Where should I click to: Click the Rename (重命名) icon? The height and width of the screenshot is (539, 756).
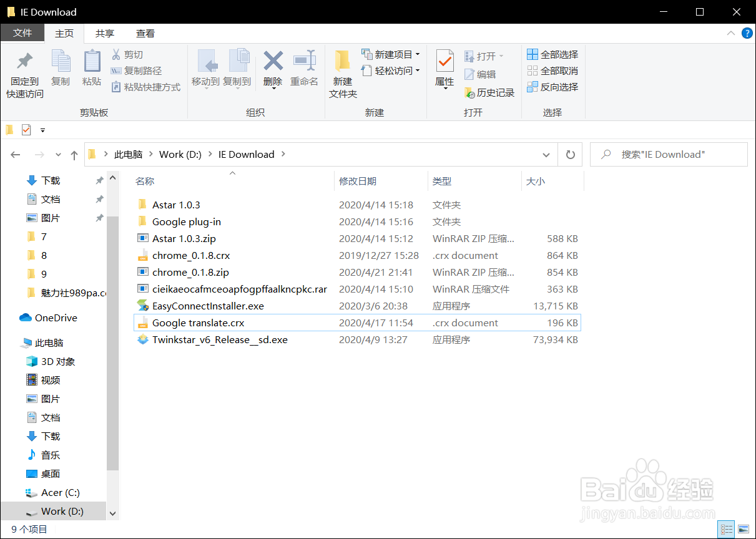click(x=305, y=61)
